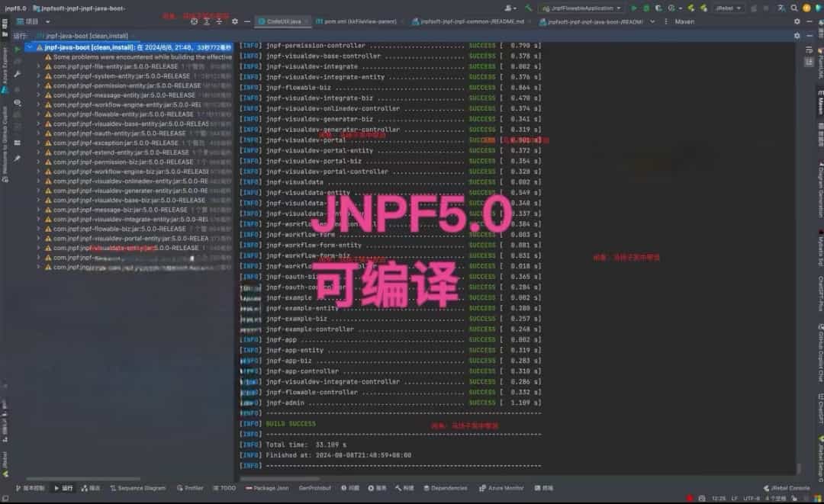Open the project view dropdown arrow

tap(48, 21)
